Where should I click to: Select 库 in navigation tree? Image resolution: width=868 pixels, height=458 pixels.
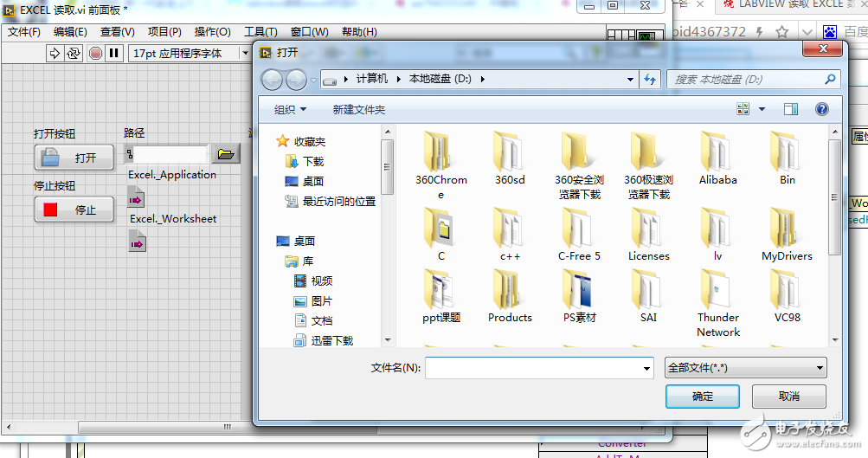pyautogui.click(x=299, y=261)
